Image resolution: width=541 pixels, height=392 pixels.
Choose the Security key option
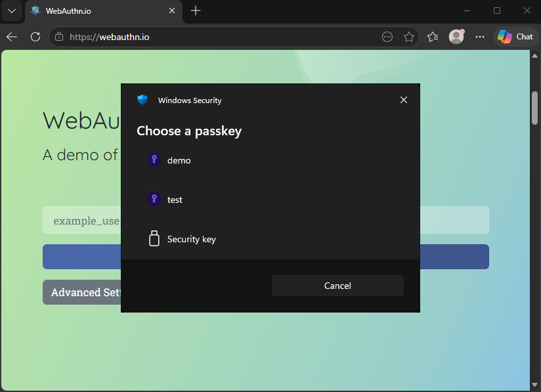point(270,239)
